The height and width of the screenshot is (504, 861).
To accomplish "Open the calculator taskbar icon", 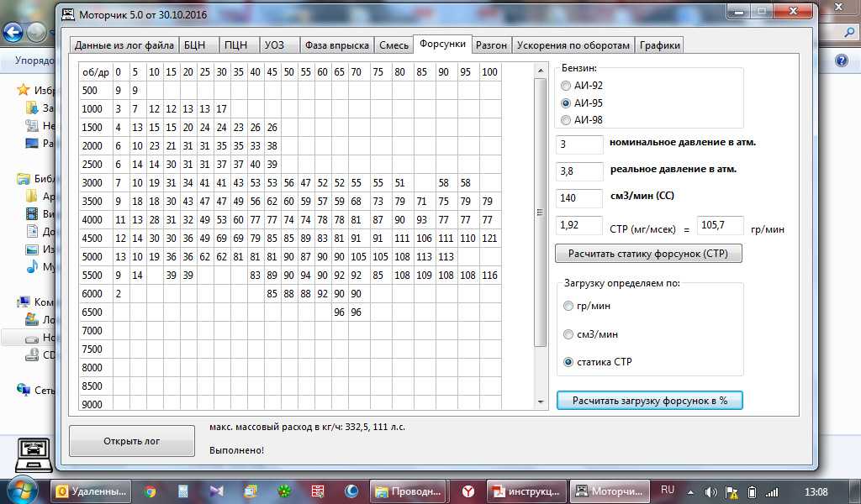I will (x=182, y=491).
